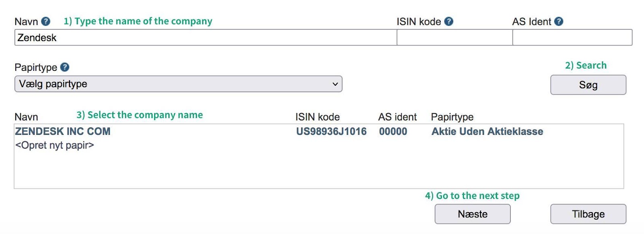Expand the Vælg papirtype dropdown
This screenshot has height=234, width=644.
178,84
